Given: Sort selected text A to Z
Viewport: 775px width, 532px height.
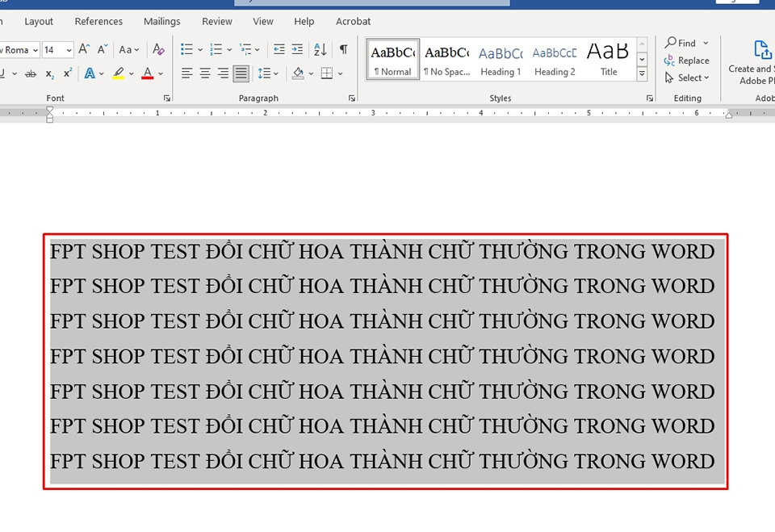Looking at the screenshot, I should [320, 49].
